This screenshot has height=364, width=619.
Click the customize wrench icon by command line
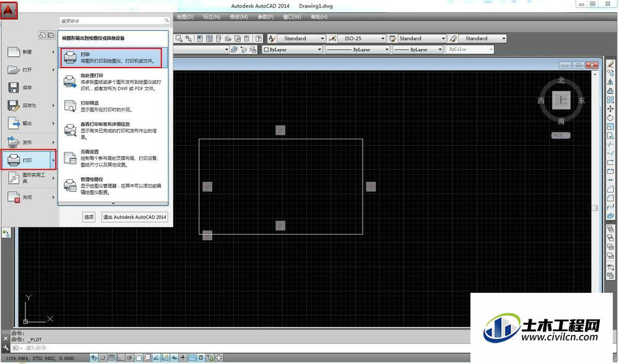click(6, 348)
